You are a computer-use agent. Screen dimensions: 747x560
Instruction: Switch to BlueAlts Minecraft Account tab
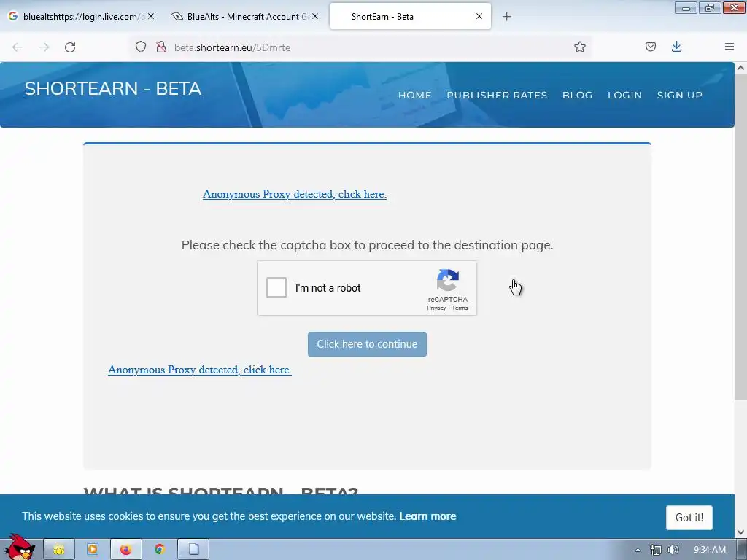click(x=245, y=16)
